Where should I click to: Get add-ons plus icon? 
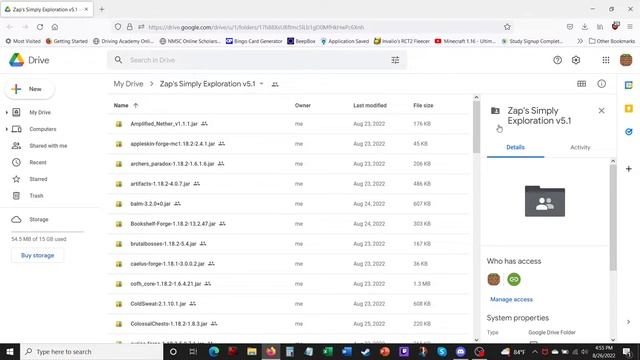pos(629,169)
